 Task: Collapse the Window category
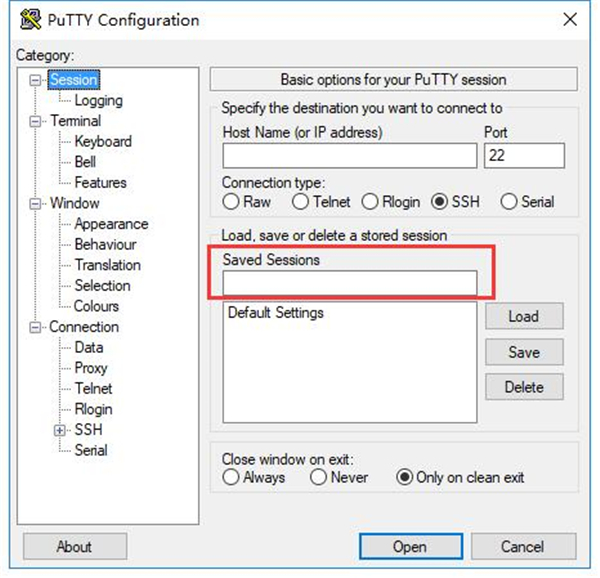coord(37,204)
